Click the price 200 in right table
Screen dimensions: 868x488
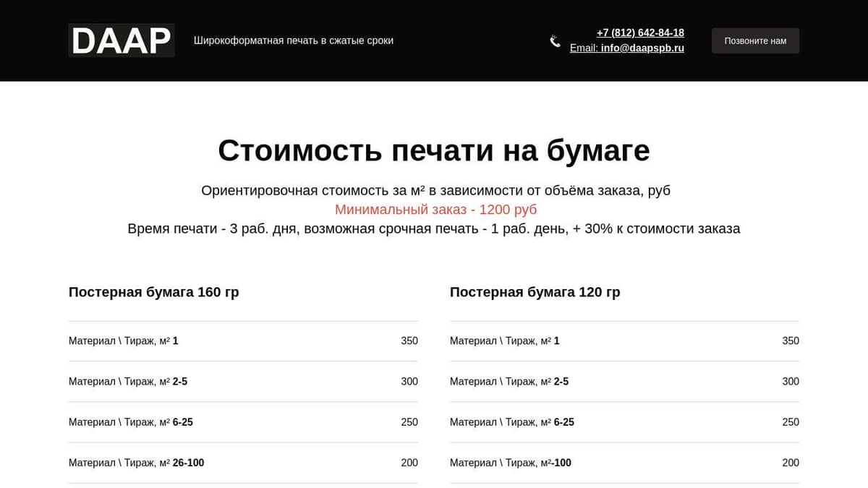pyautogui.click(x=790, y=463)
